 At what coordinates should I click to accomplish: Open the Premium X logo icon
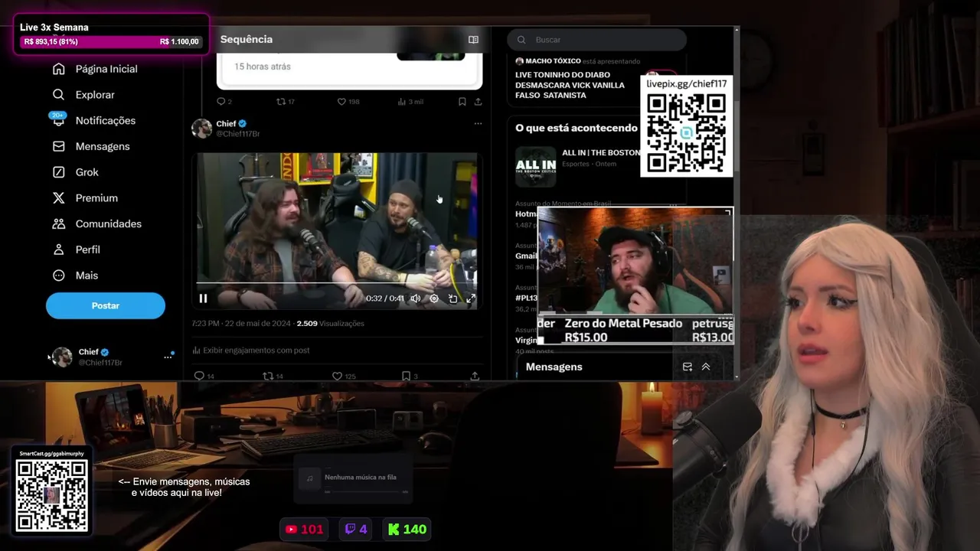59,198
